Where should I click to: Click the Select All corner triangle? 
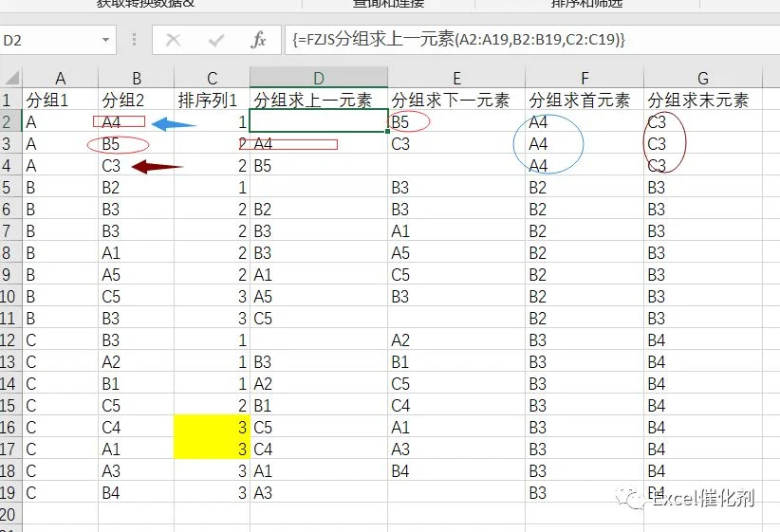coord(11,78)
